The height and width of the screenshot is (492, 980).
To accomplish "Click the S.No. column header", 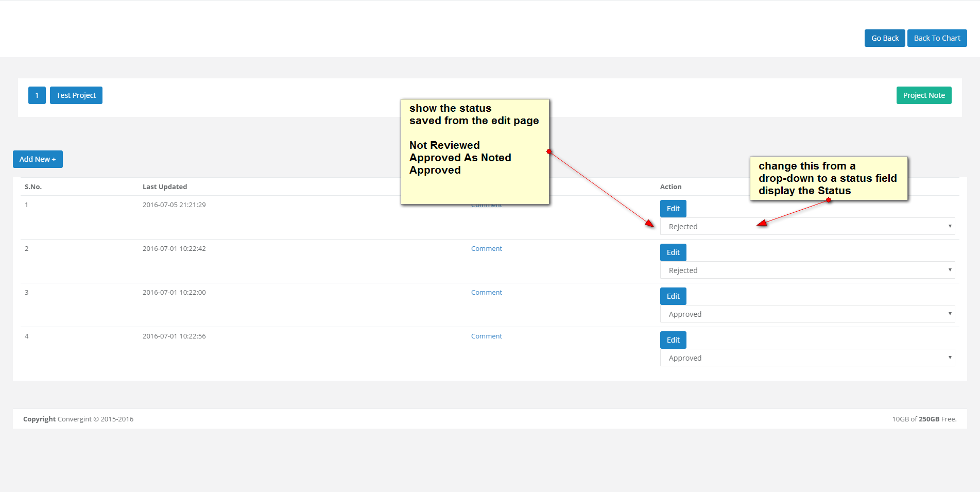I will click(33, 186).
